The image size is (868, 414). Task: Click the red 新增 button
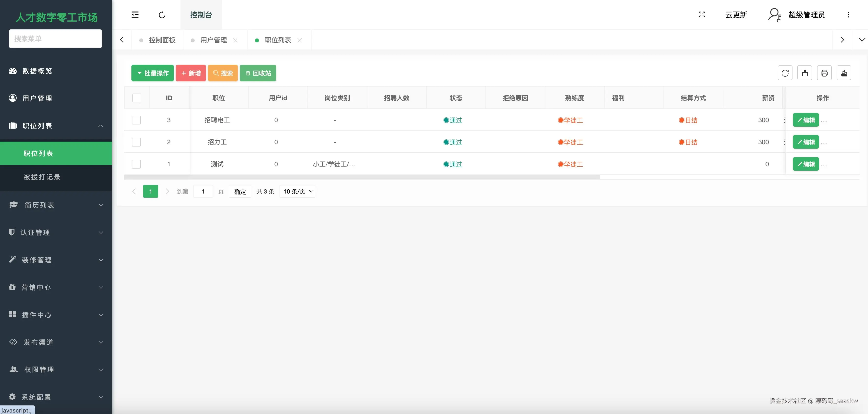click(191, 73)
